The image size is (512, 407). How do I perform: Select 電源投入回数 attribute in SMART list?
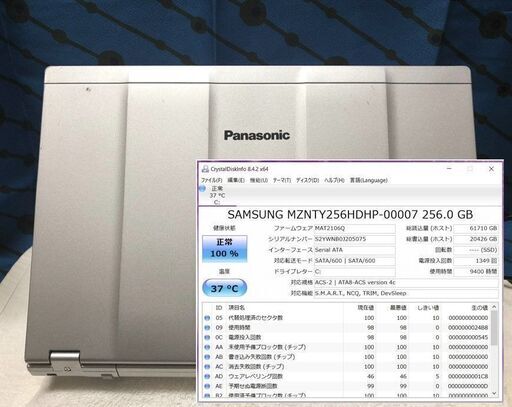click(347, 337)
